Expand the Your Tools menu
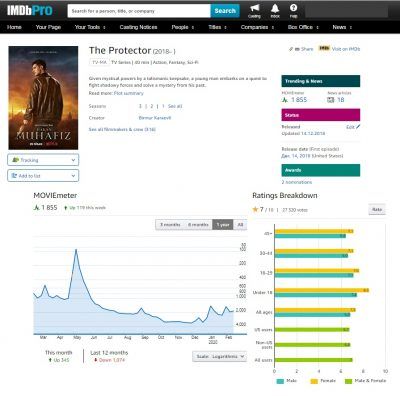Viewport: 400px width, 396px height. (x=90, y=27)
